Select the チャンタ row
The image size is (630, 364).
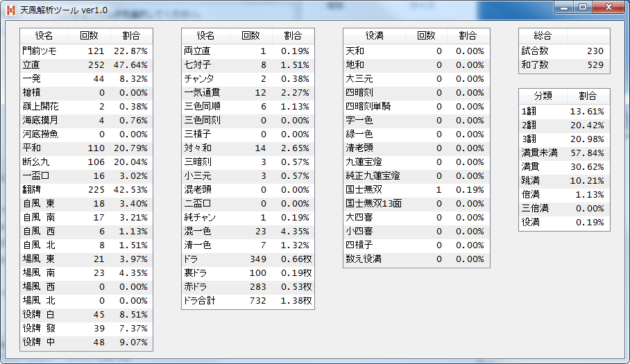(x=248, y=78)
